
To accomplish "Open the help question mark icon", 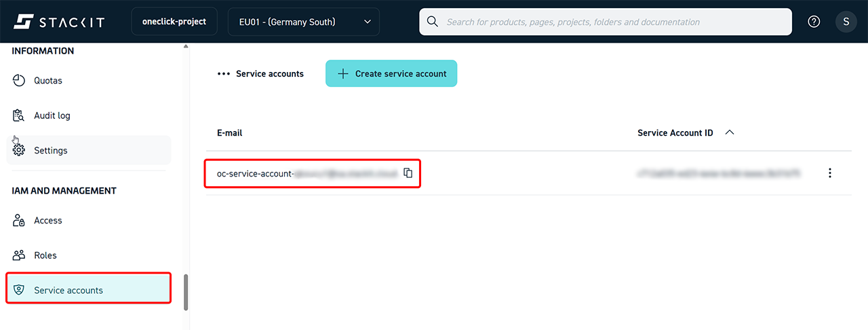I will 814,22.
